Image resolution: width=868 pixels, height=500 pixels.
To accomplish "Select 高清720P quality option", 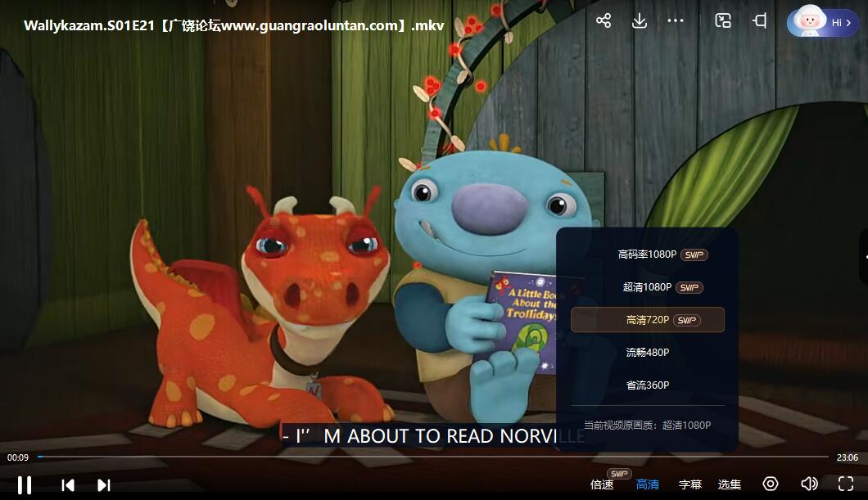I will tap(648, 320).
